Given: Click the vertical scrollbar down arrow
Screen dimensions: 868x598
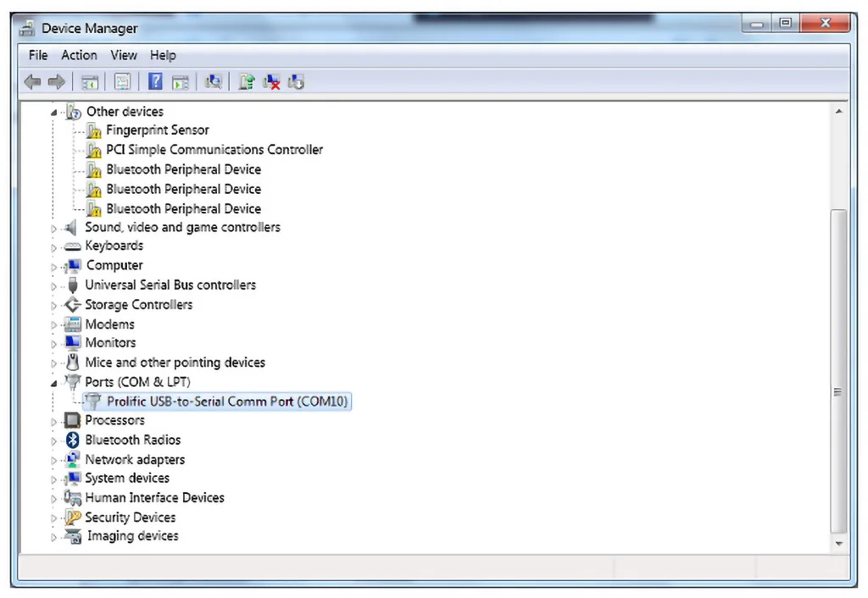Looking at the screenshot, I should [838, 543].
